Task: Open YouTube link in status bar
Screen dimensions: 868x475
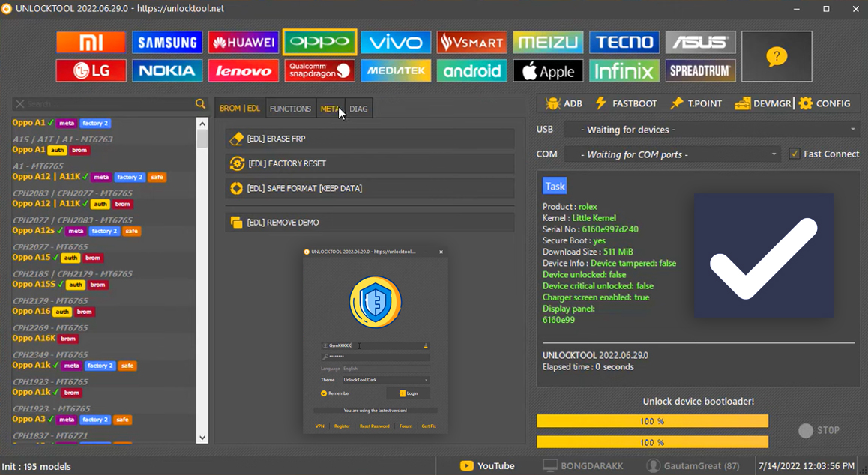Action: click(488, 465)
